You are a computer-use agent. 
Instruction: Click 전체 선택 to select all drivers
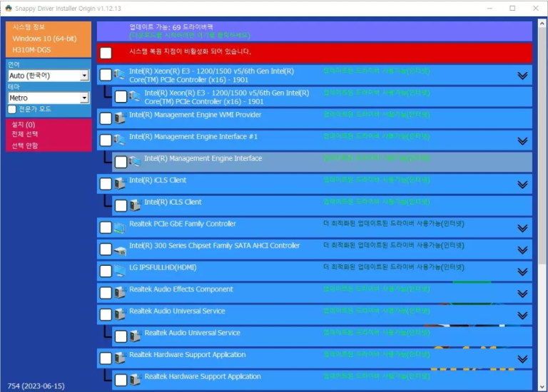coord(24,134)
